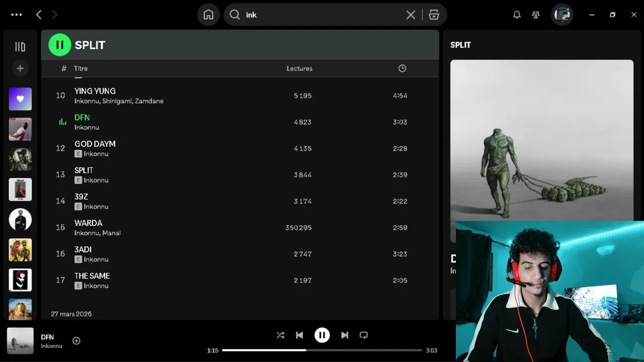Screen dimensions: 644x362
Task: Open the Liked Songs heart playlist
Action: coord(20,99)
